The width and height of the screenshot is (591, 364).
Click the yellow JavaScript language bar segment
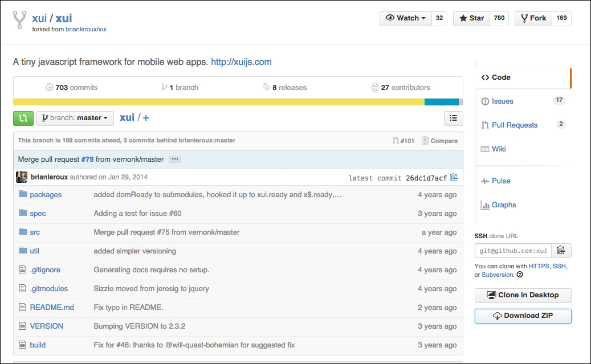point(219,102)
